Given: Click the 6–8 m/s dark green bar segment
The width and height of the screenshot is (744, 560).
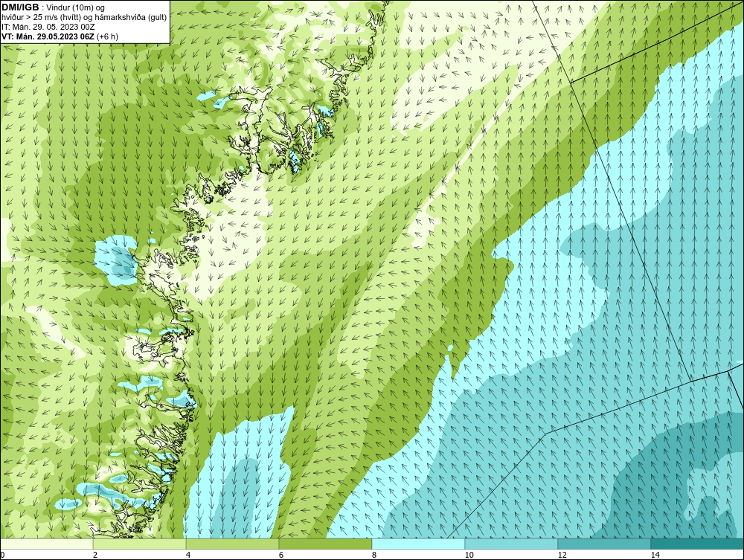Looking at the screenshot, I should tap(326, 544).
